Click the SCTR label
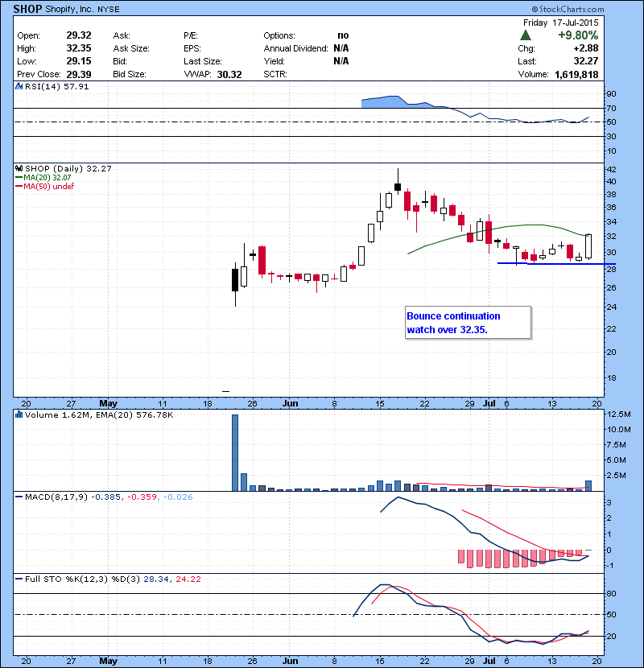This screenshot has width=644, height=668. click(x=275, y=74)
